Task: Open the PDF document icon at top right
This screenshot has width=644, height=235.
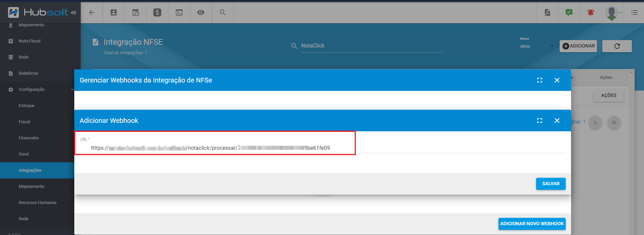Action: [x=548, y=12]
